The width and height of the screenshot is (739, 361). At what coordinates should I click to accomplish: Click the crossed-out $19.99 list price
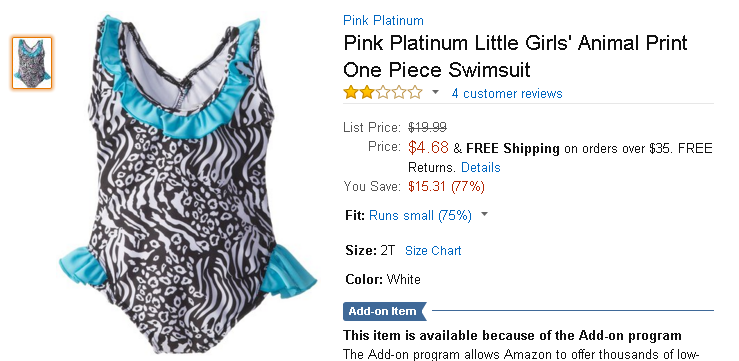427,127
